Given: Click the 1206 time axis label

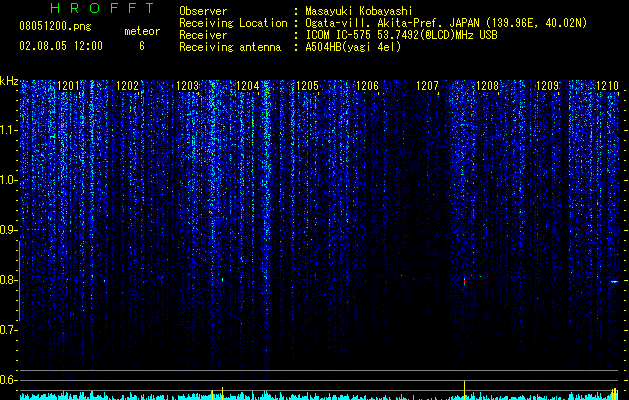Looking at the screenshot, I should click(x=367, y=85).
